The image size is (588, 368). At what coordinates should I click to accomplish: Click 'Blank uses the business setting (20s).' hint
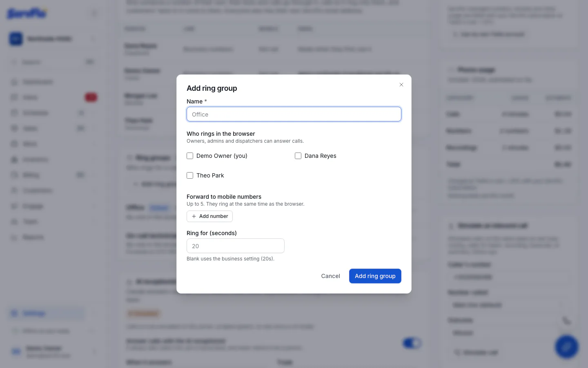[x=230, y=259]
